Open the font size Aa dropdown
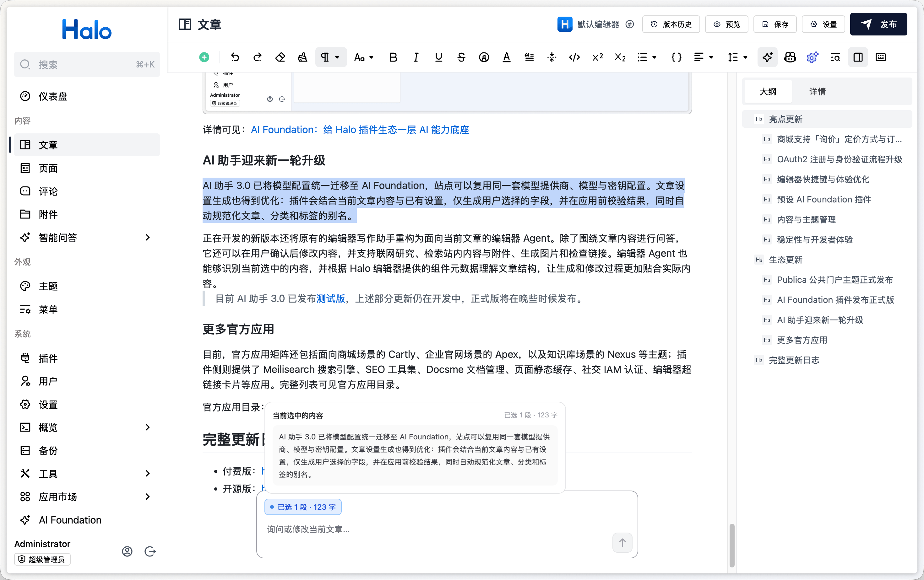 tap(363, 57)
